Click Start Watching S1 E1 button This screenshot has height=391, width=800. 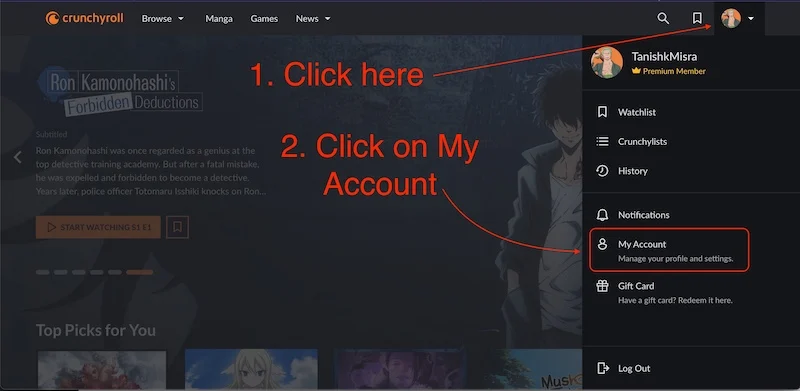[x=98, y=227]
